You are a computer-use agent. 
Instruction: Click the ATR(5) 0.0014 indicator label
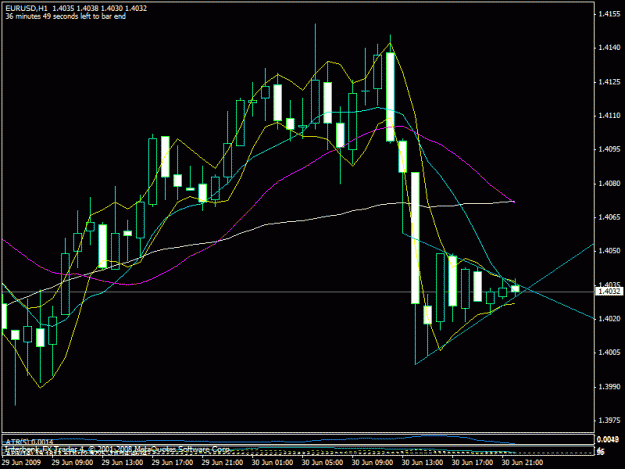(29, 442)
